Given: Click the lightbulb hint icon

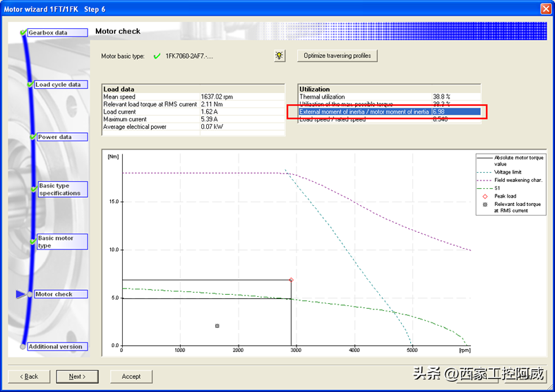Looking at the screenshot, I should pyautogui.click(x=279, y=56).
